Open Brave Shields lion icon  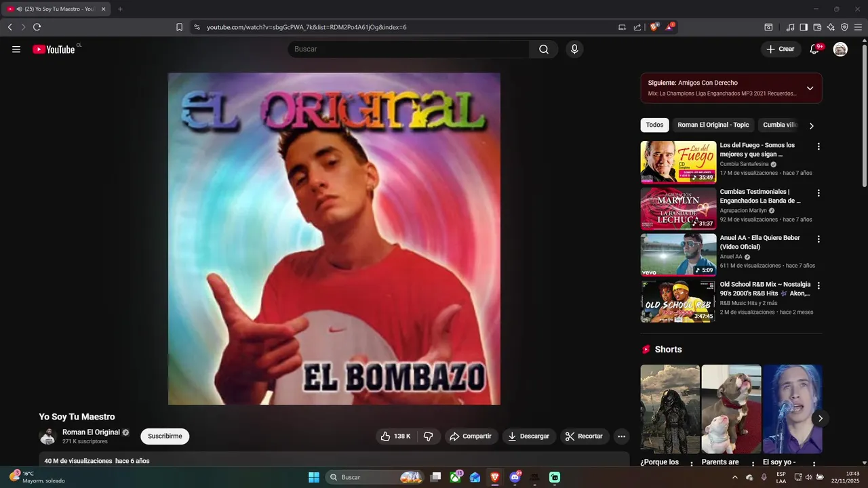pos(654,27)
